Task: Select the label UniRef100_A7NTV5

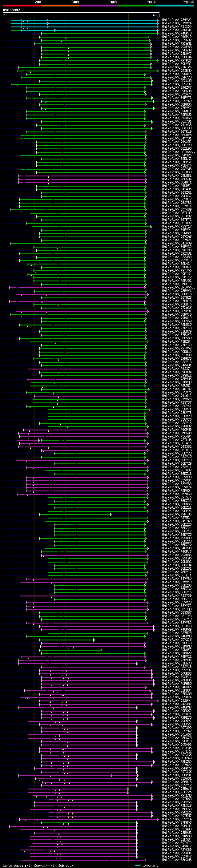Action: (177, 67)
